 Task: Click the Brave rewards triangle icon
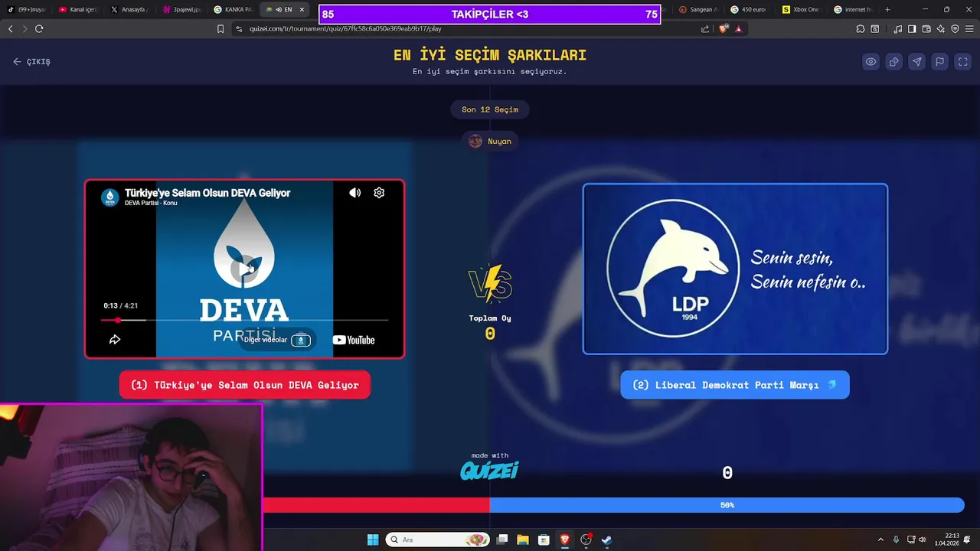[739, 29]
